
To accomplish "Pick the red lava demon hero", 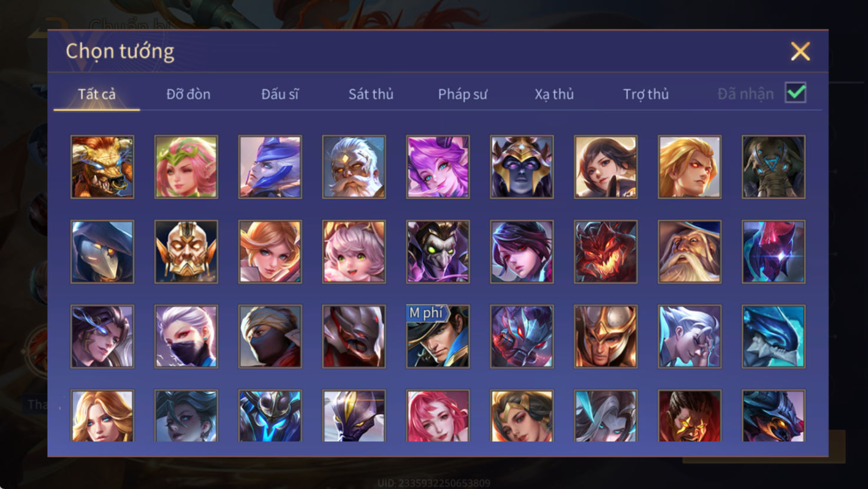I will click(x=606, y=252).
